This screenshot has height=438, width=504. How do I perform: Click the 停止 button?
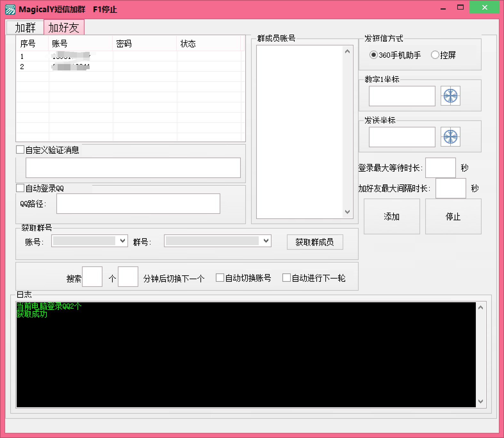pos(453,216)
